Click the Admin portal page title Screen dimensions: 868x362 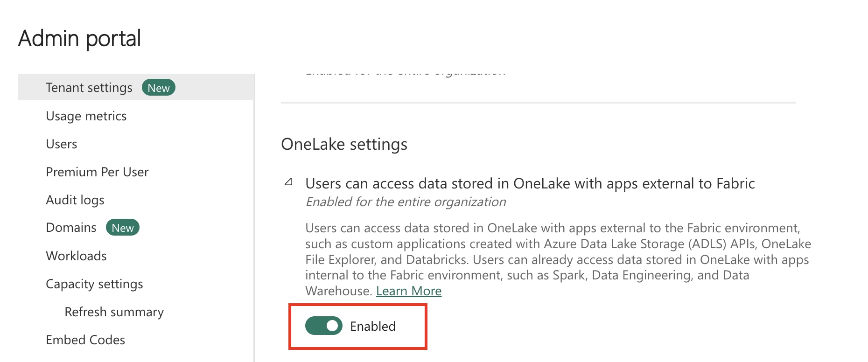pyautogui.click(x=79, y=39)
